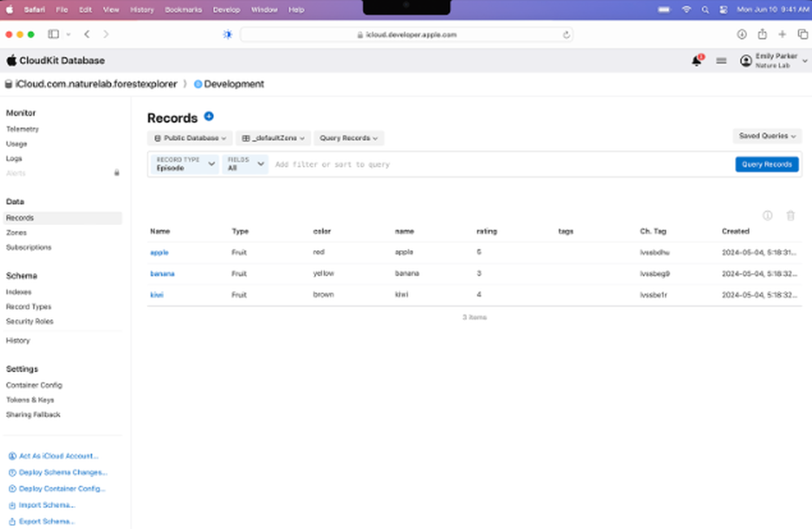
Task: Open the Safari Edit menu
Action: (85, 9)
